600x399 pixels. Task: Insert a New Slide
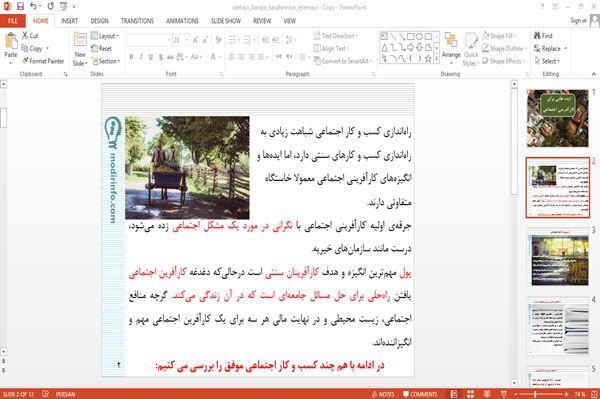tap(80, 49)
